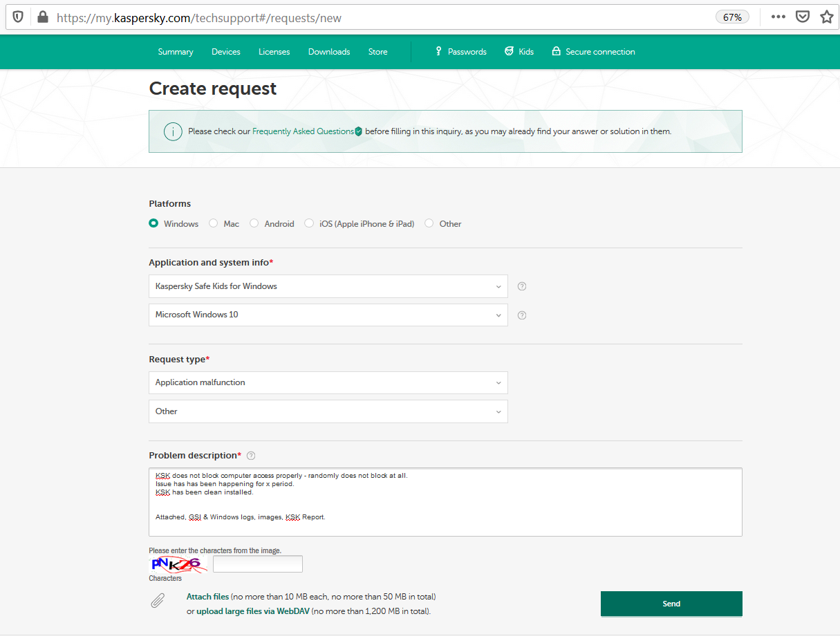Open the Application malfunction request type dropdown
Viewport: 840px width, 641px height.
(328, 382)
